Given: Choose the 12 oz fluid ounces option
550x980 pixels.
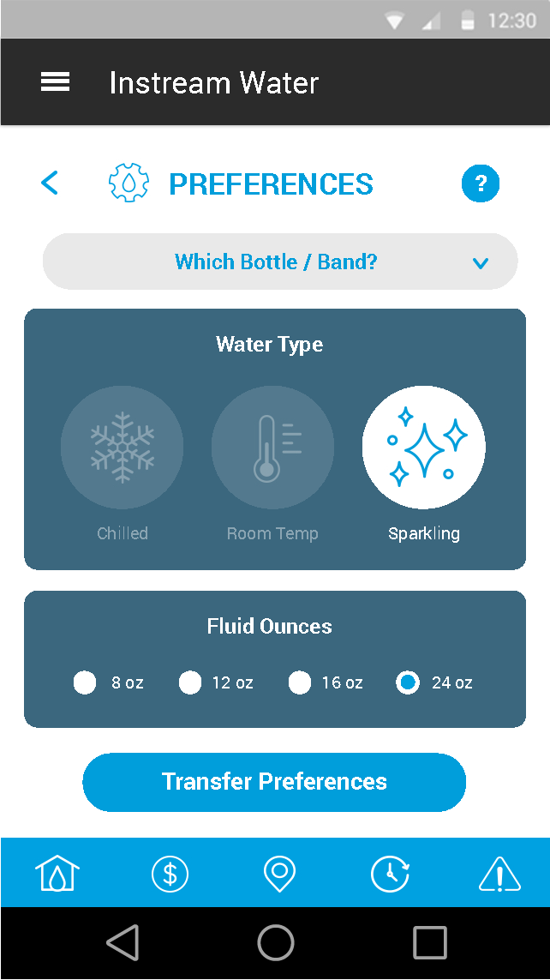Looking at the screenshot, I should pyautogui.click(x=190, y=682).
